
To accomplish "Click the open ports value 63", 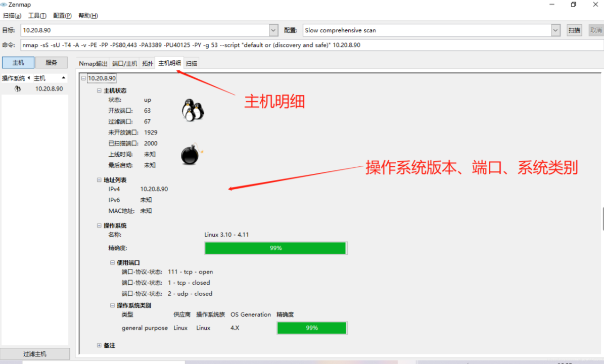I will [x=147, y=111].
